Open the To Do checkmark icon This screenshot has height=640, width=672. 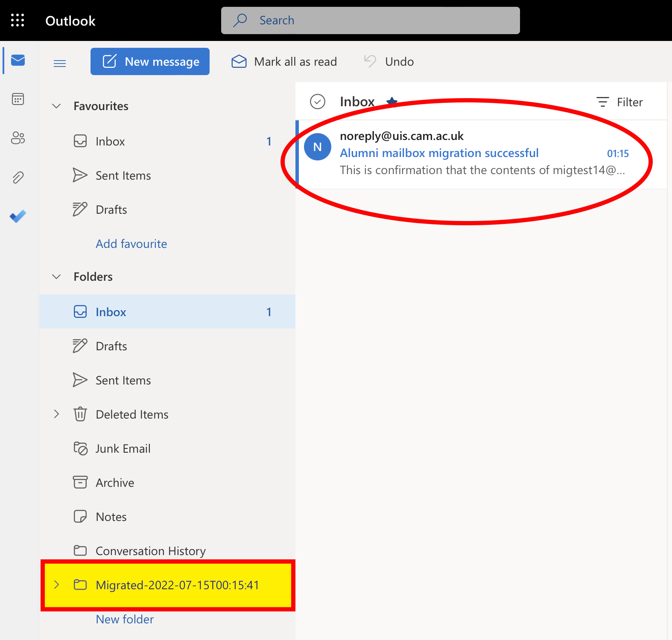click(x=18, y=216)
